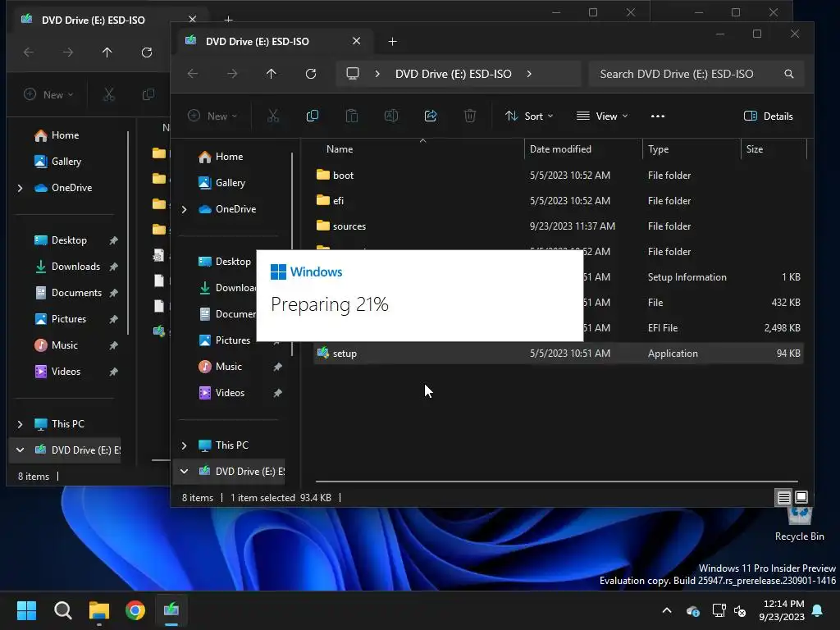This screenshot has width=840, height=630.
Task: Expand This PC in back window sidebar
Action: coord(21,424)
